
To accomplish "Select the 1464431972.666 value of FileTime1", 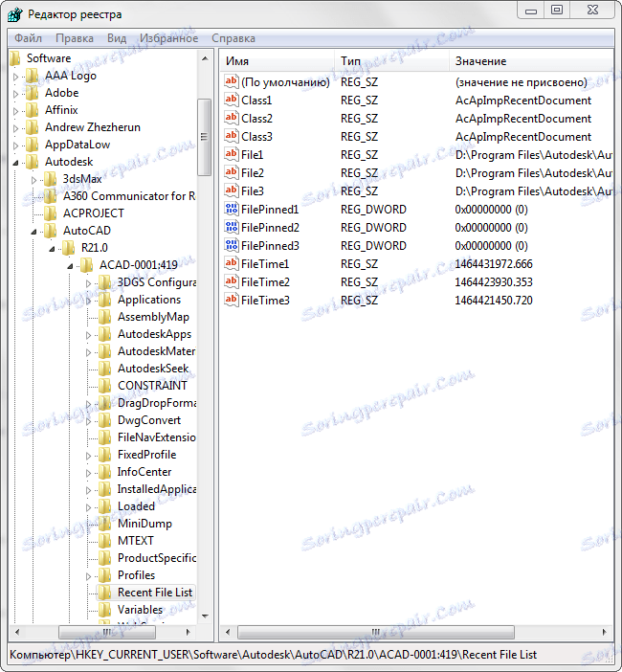I will coord(494,264).
